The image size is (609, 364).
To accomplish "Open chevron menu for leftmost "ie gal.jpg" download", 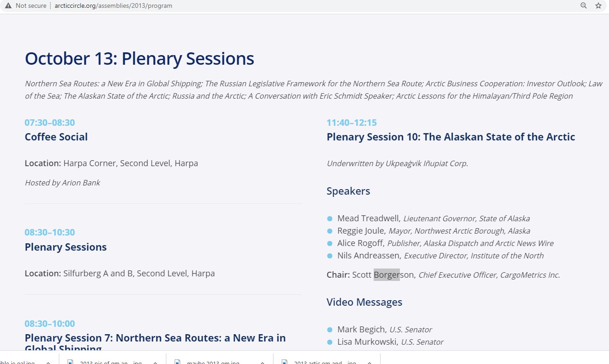I will (48, 362).
